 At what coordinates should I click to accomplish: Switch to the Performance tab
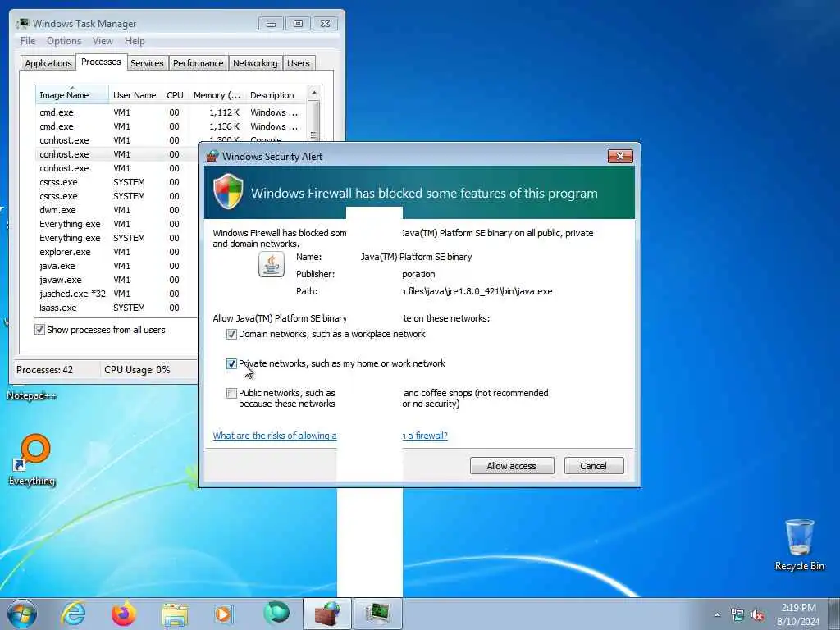pyautogui.click(x=198, y=62)
